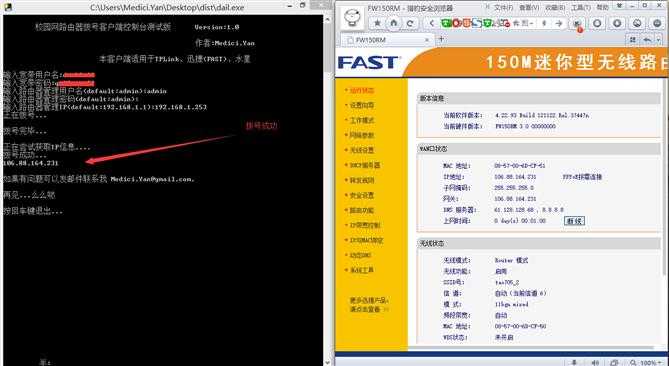Click the orange icon in the address bar
Viewport: 669px width, 366px height.
click(x=466, y=23)
